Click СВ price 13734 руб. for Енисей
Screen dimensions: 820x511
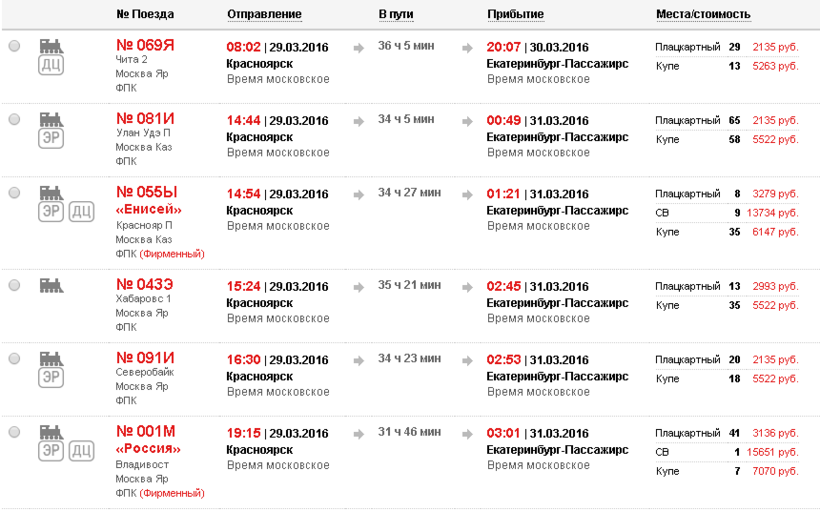point(773,212)
